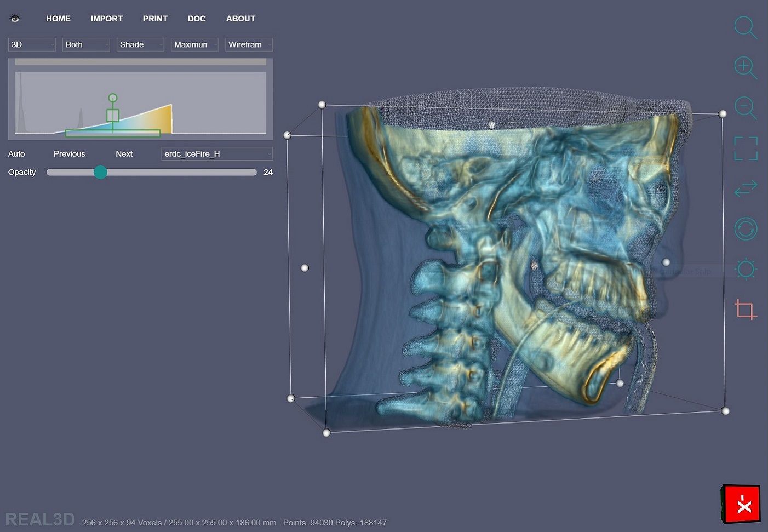The width and height of the screenshot is (768, 532).
Task: Click the fit-to-screen bracket icon
Action: pos(746,148)
